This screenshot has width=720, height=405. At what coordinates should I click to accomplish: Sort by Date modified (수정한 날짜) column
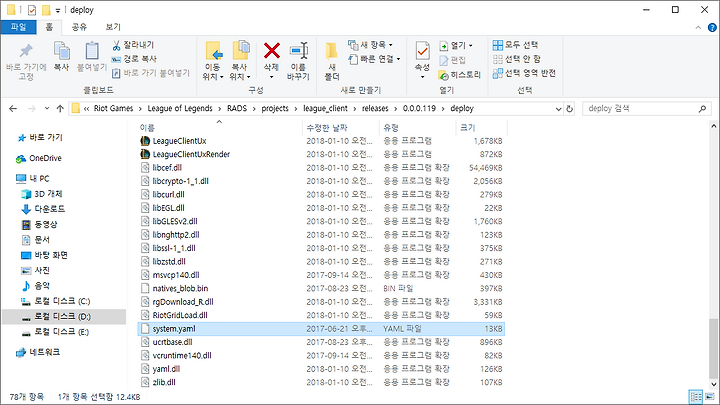[341, 128]
